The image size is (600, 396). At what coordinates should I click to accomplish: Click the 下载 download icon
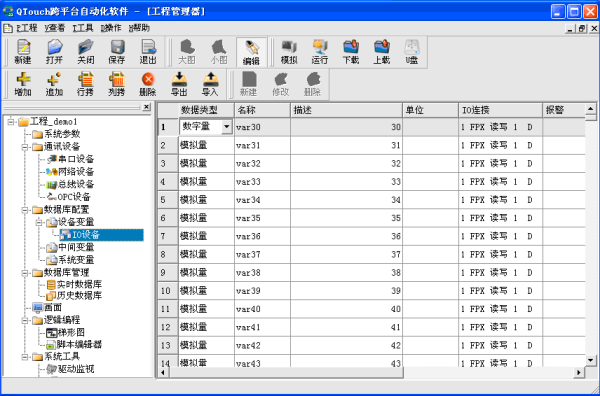click(x=351, y=52)
